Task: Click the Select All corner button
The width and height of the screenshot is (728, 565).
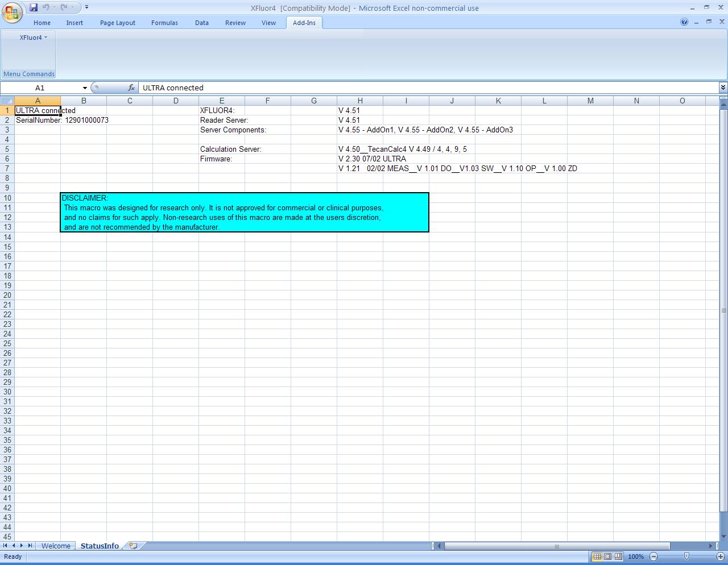Action: click(x=7, y=101)
